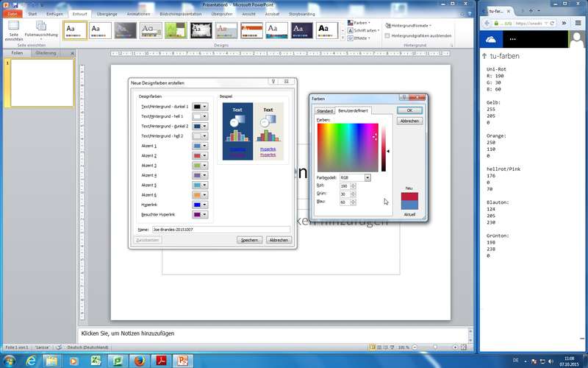Click the rainbow color spectrum field
The image size is (588, 368).
click(347, 147)
